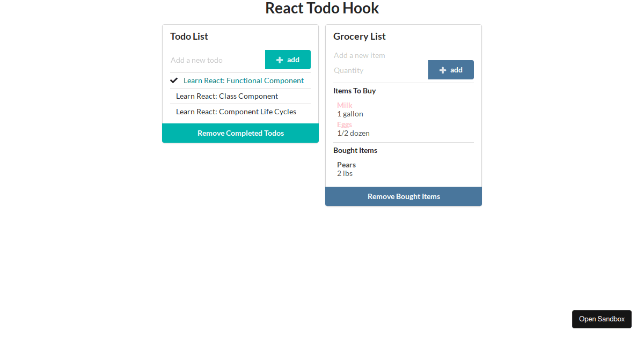Move Pears back to Items To Buy
This screenshot has width=644, height=338.
coord(346,165)
